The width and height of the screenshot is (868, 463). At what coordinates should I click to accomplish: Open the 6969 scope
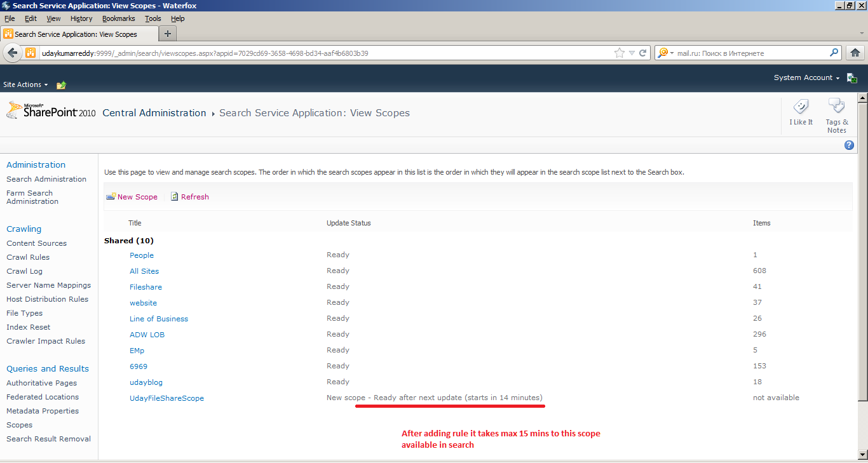click(139, 366)
